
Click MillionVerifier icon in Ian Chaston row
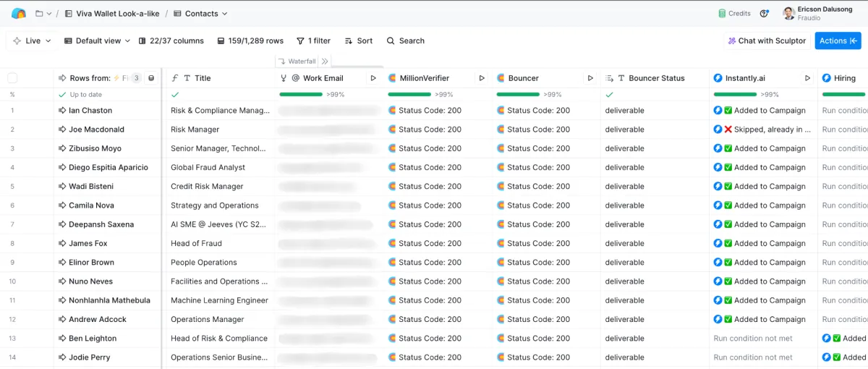coord(392,111)
